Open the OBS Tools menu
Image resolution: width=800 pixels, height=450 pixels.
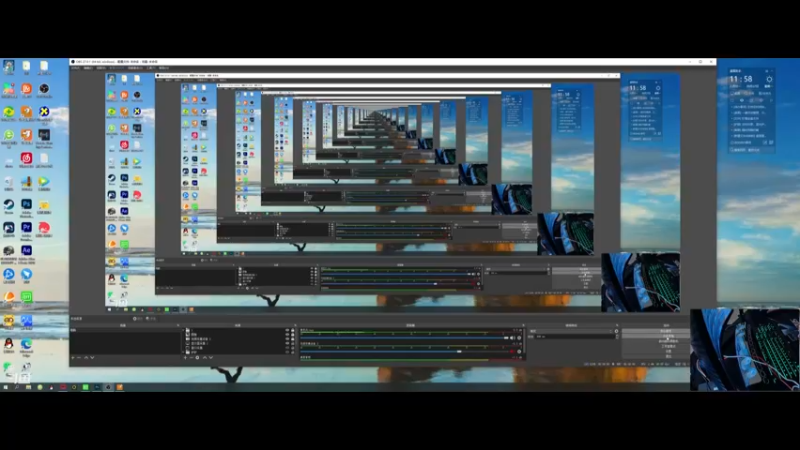(x=151, y=68)
